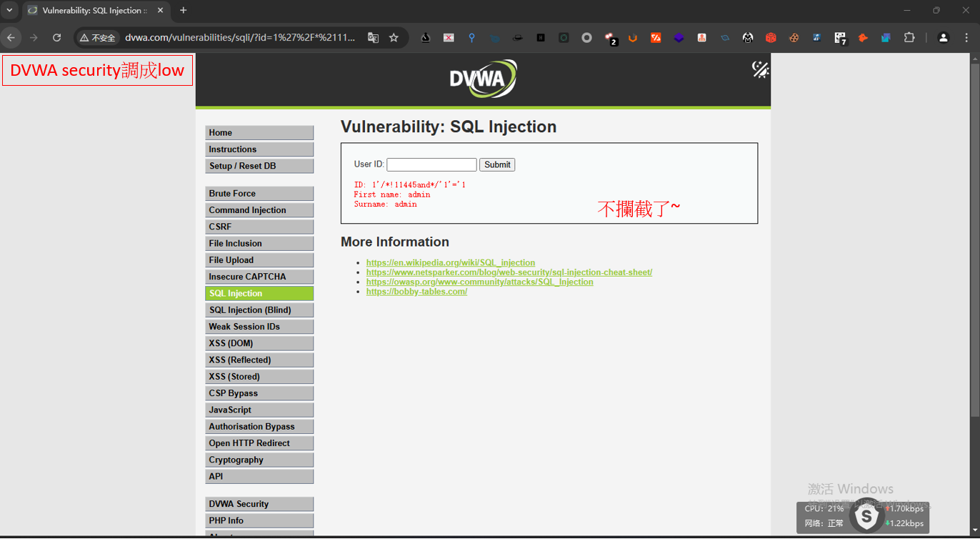This screenshot has height=539, width=980.
Task: Open the orange fox extension icon
Action: (x=863, y=38)
